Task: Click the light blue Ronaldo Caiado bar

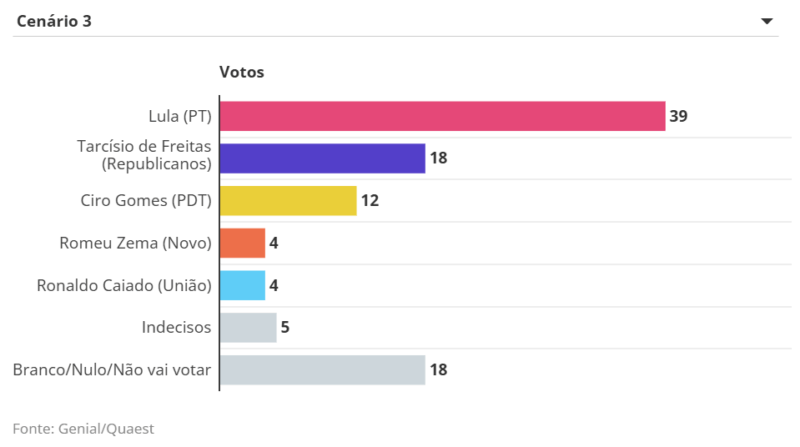Action: [x=242, y=285]
